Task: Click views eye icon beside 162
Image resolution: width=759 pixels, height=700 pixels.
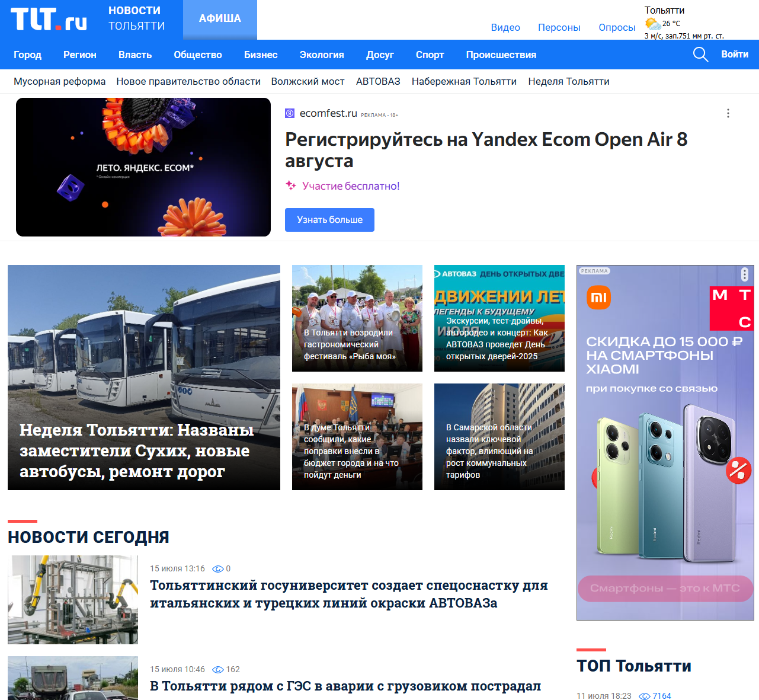Action: pyautogui.click(x=217, y=670)
